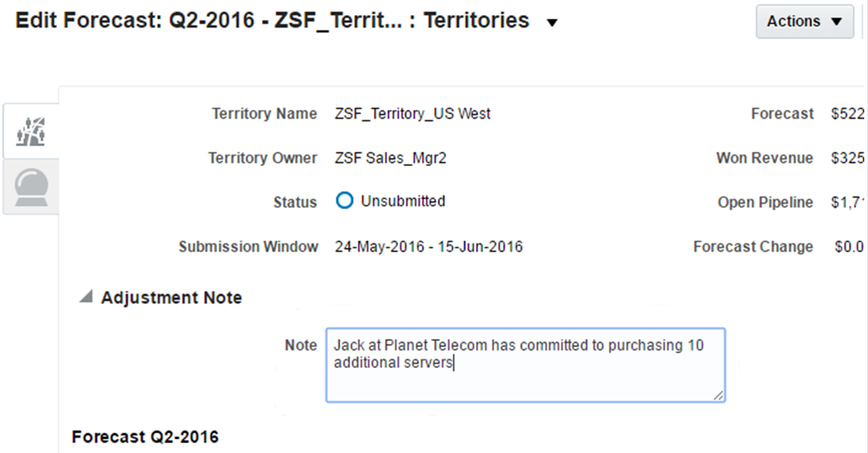Select the Won Revenue amount
This screenshot has height=453, width=868.
[x=848, y=159]
